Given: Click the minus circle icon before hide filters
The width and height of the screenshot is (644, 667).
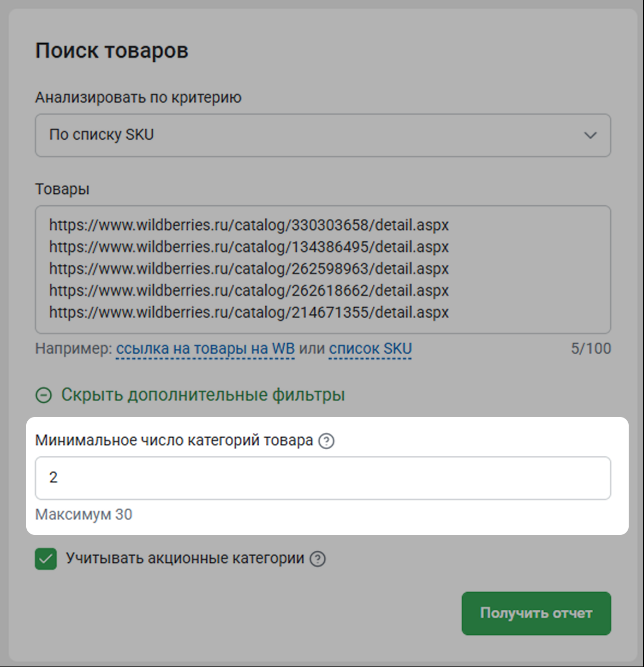Looking at the screenshot, I should pos(44,395).
